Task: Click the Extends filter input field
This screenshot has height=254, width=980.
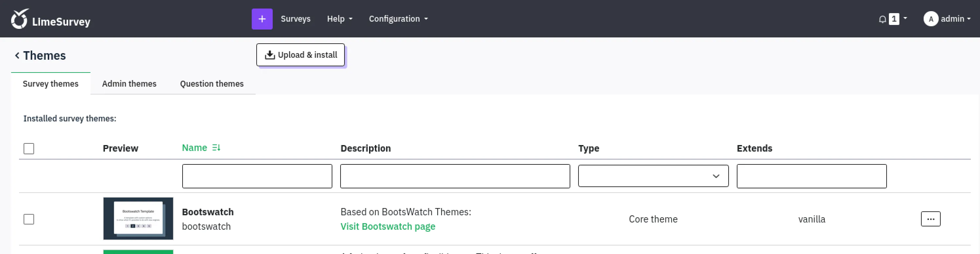Action: (x=812, y=176)
